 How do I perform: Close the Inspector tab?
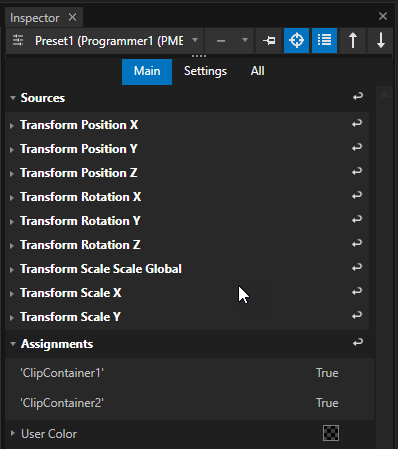72,17
